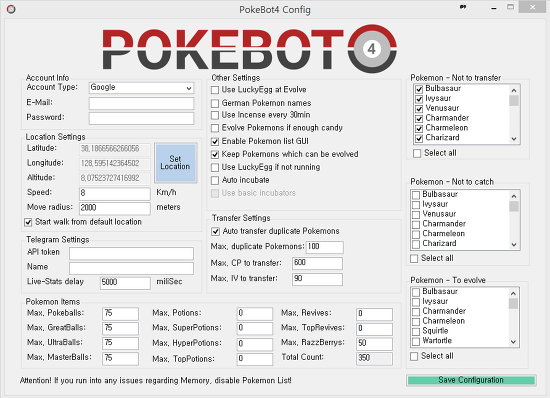Enable Evolve Pokemons if enough candy
The image size is (550, 398).
tap(215, 128)
